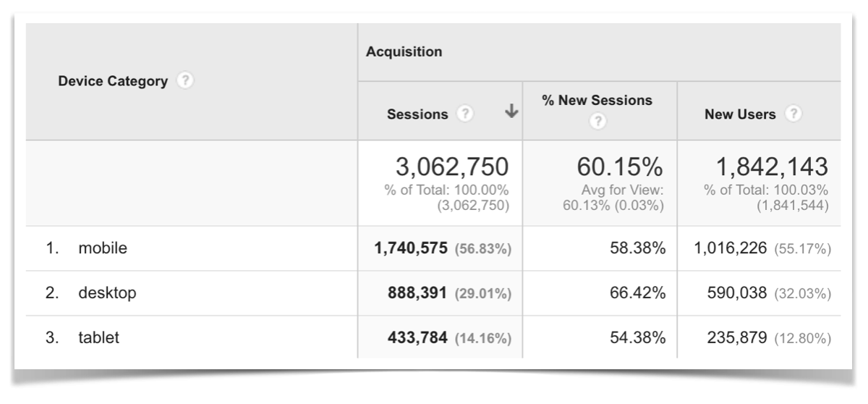Open the desktop device category row

pos(107,293)
